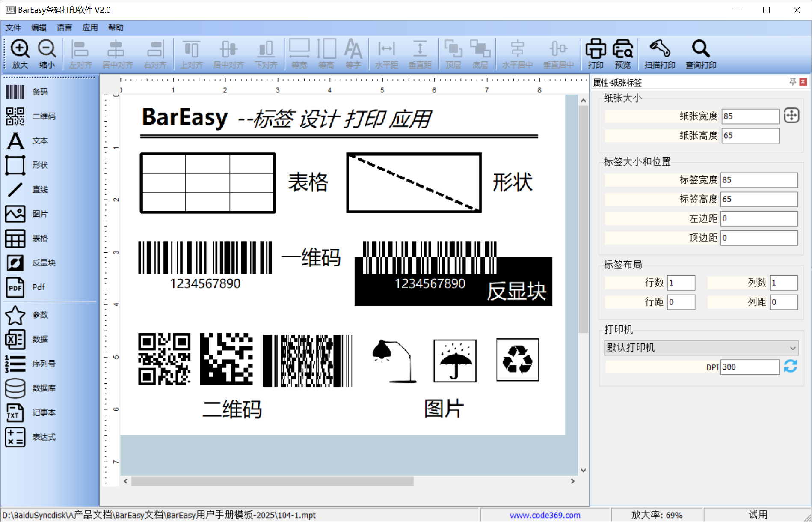Open the www.code369.com link
Viewport: 812px width, 522px height.
545,515
